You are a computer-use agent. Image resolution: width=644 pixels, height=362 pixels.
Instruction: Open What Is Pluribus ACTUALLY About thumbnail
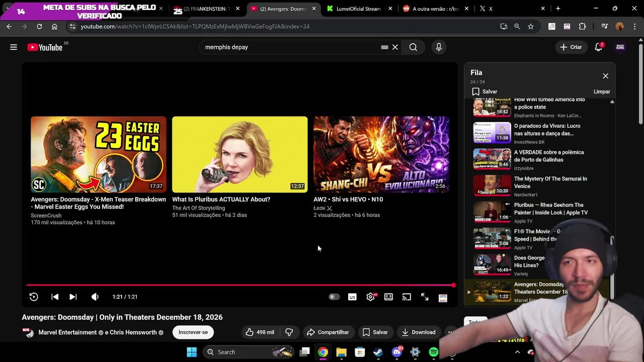coord(239,154)
